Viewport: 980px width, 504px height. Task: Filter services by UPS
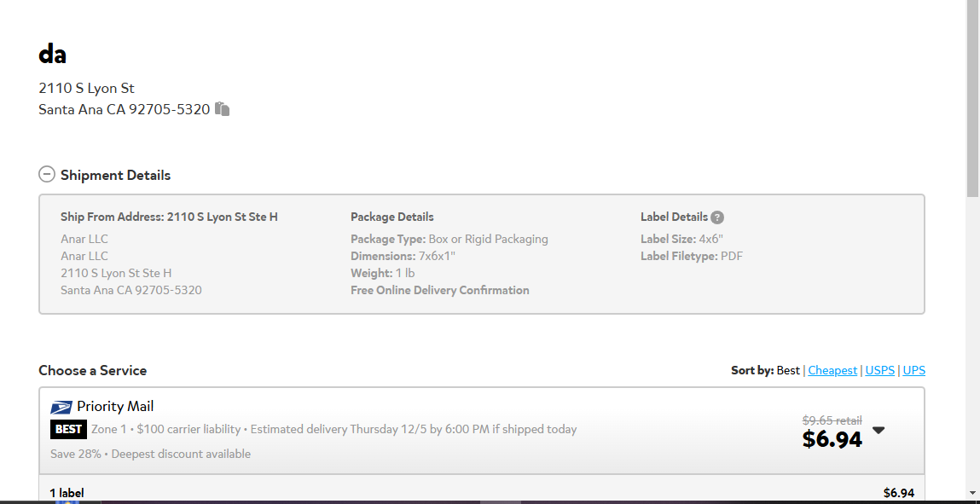point(913,370)
